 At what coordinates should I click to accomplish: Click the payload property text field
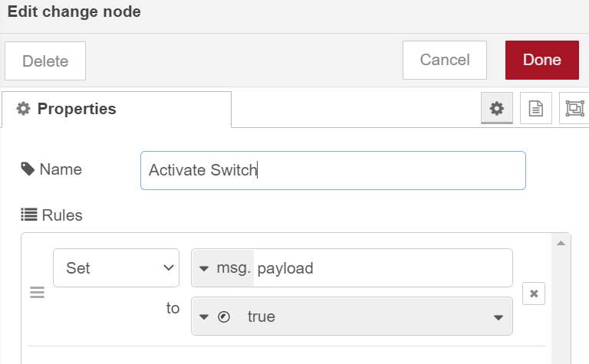click(x=383, y=268)
